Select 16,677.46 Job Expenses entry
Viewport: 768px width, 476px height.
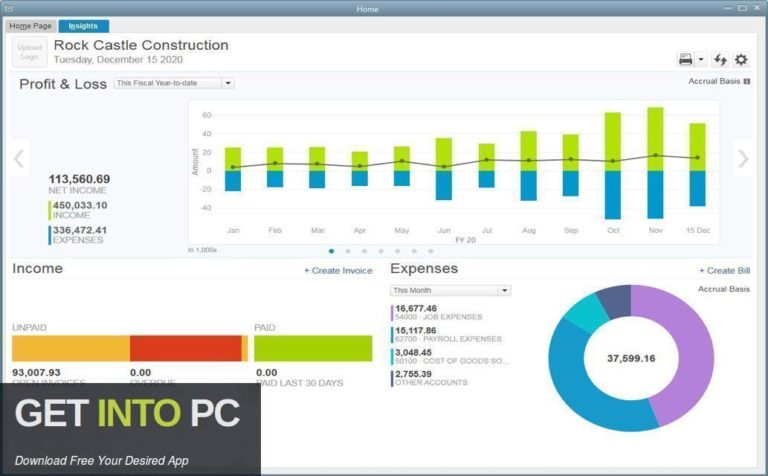(438, 312)
